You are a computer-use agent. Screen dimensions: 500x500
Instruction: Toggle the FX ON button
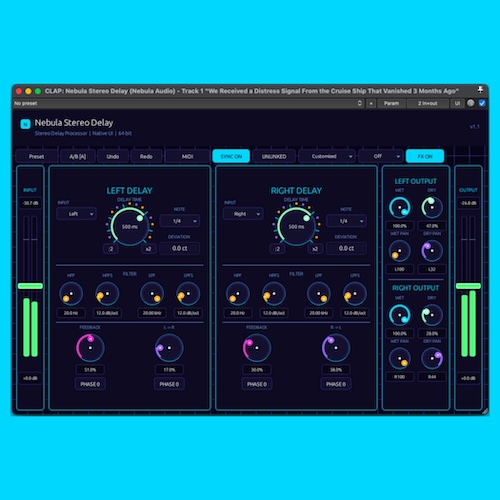(x=425, y=156)
